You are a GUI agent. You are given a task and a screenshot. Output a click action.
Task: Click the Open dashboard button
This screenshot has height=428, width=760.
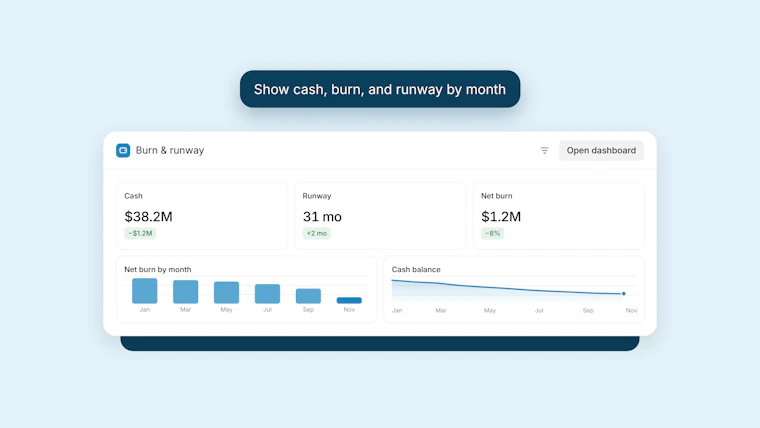[601, 150]
